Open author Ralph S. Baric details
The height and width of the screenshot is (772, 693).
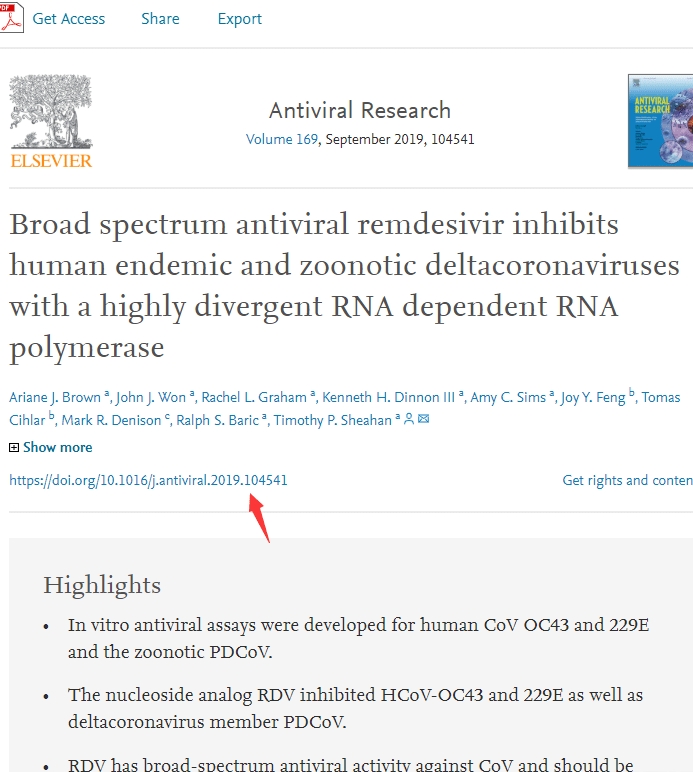(217, 420)
